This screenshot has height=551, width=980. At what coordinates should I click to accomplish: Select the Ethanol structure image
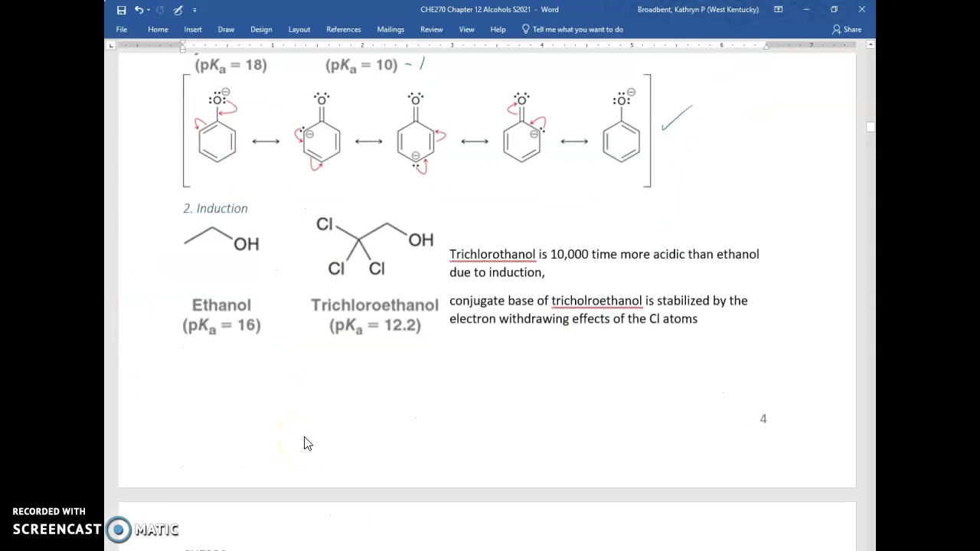point(222,239)
